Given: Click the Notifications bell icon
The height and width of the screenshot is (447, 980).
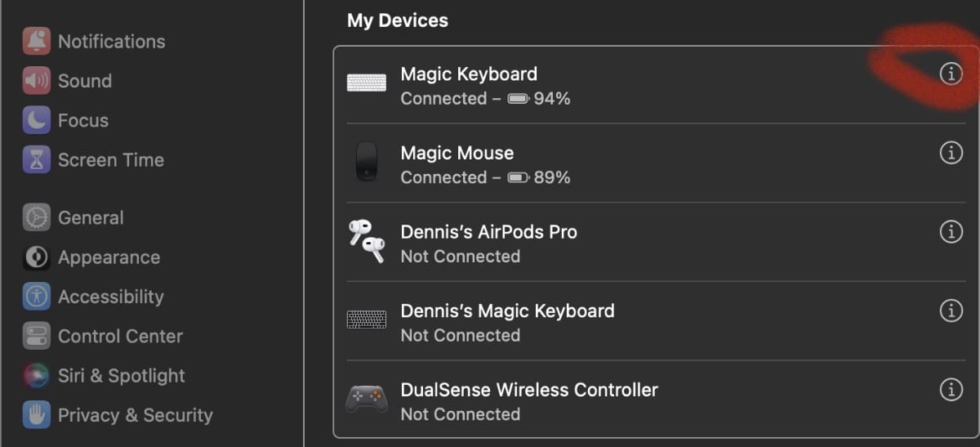Looking at the screenshot, I should [x=37, y=41].
